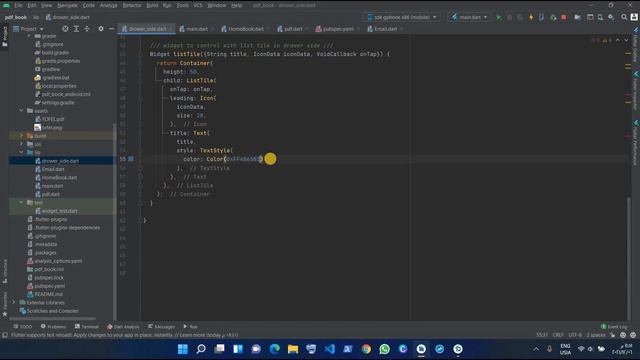This screenshot has height=360, width=640.
Task: Click the Collapse All icon in Project panel
Action: pyautogui.click(x=87, y=29)
